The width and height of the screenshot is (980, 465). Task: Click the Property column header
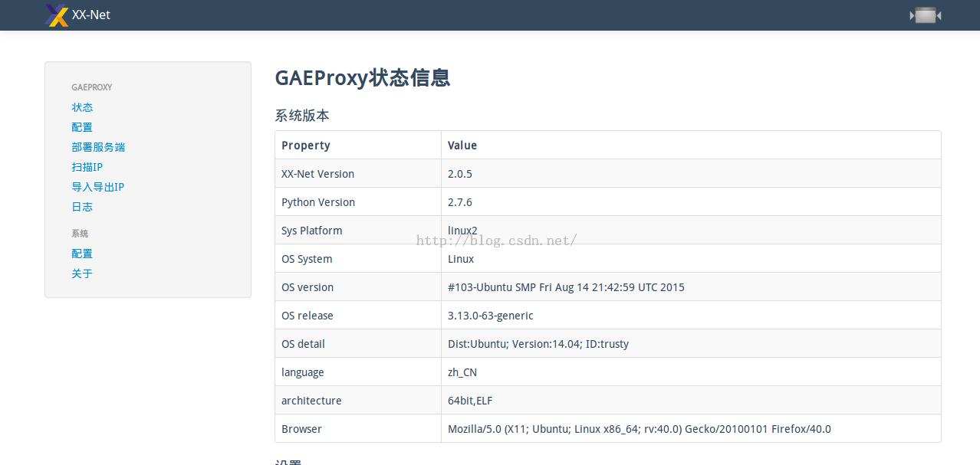(358, 146)
